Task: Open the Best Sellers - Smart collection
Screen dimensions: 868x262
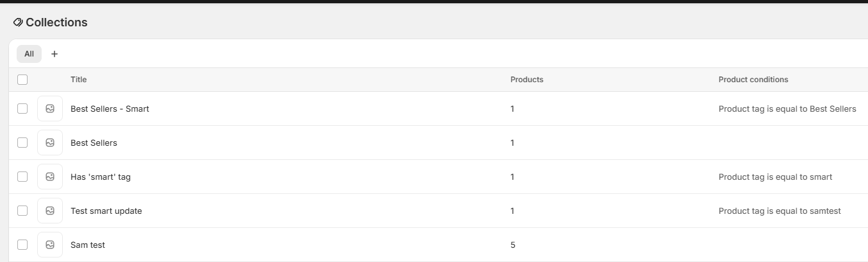Action: [110, 109]
